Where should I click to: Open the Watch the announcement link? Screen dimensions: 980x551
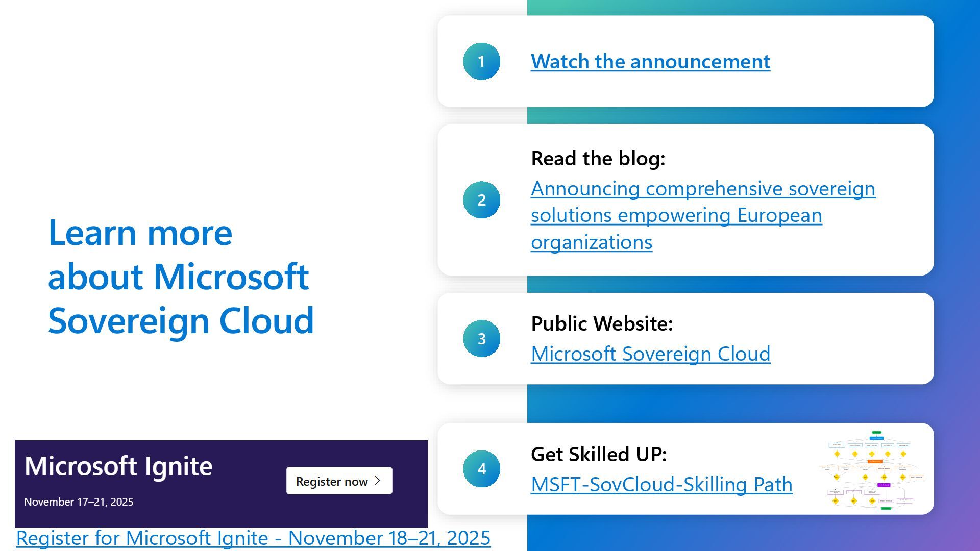tap(650, 62)
